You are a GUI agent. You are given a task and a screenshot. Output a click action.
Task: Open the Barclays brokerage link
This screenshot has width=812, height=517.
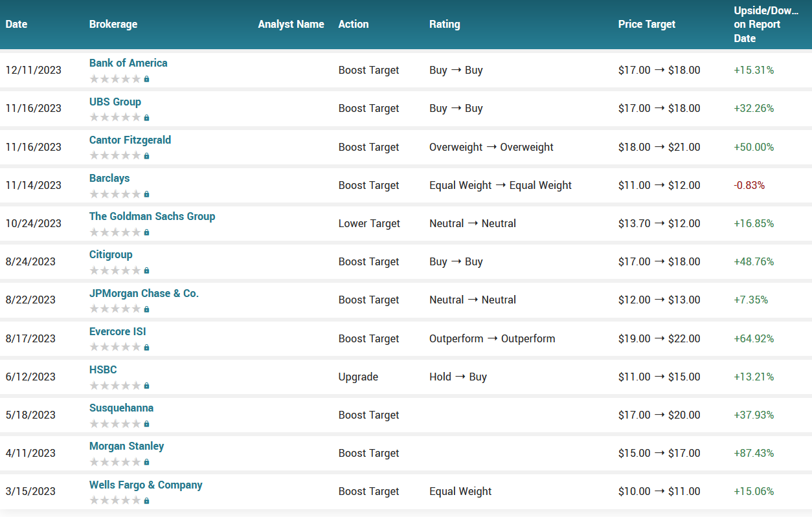point(109,178)
